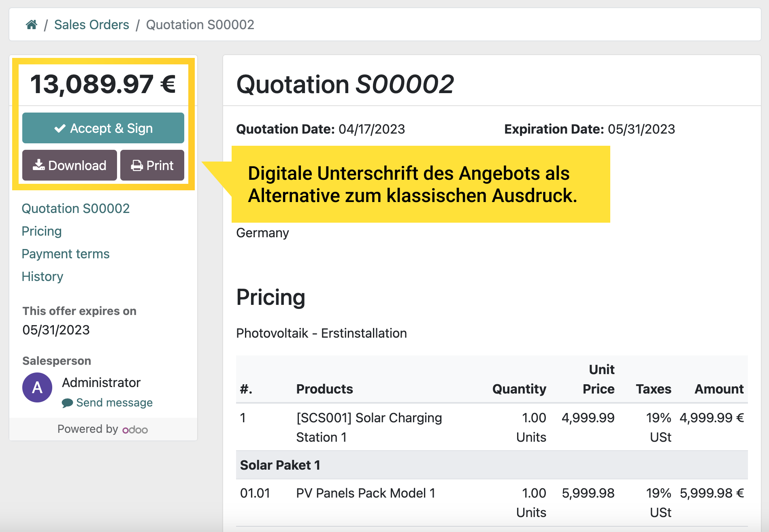Click quantity 1.00 Units of PV Panels Pack
Viewport: 769px width, 532px height.
531,503
